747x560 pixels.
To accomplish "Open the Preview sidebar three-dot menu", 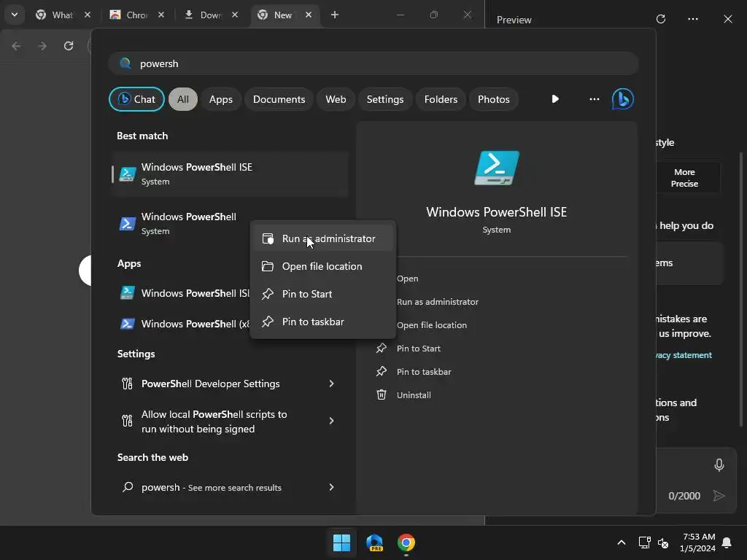I will pos(693,19).
